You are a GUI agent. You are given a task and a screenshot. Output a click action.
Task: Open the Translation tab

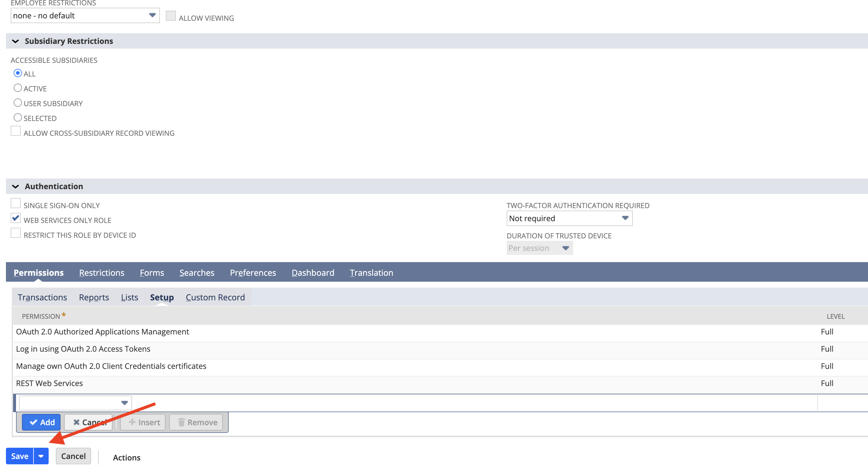pos(371,272)
